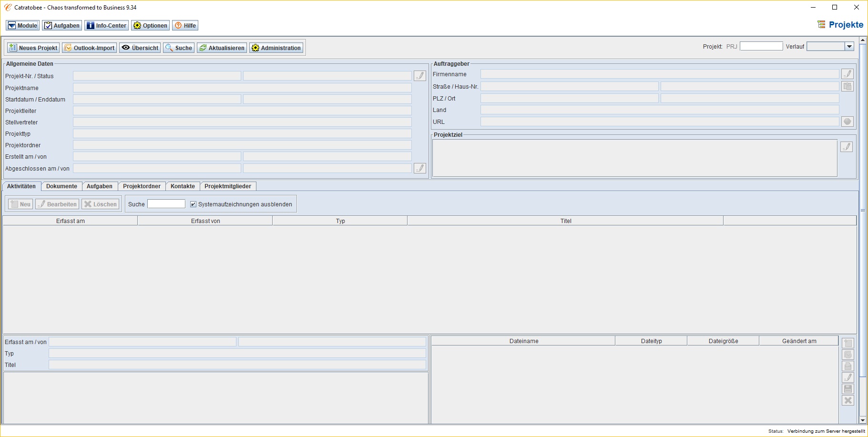Screen dimensions: 868x437
Task: Click the clipboard icon beside Straße / Haus-Nr.
Action: (x=847, y=86)
